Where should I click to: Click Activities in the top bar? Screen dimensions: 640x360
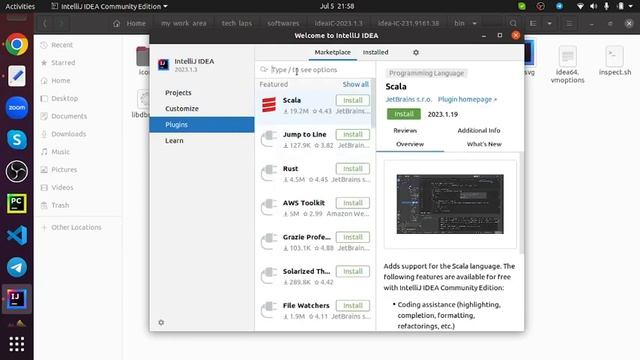pos(20,7)
